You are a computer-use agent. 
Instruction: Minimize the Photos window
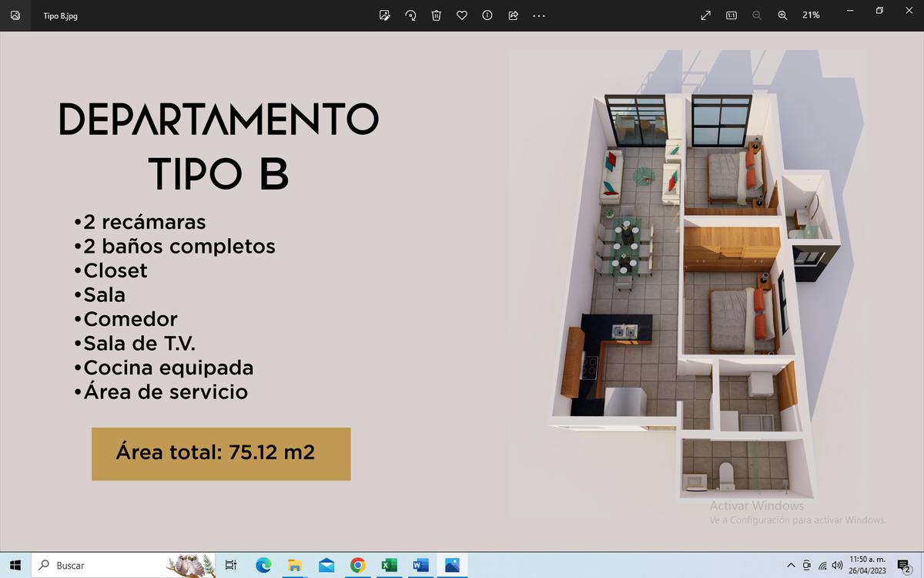[x=849, y=11]
